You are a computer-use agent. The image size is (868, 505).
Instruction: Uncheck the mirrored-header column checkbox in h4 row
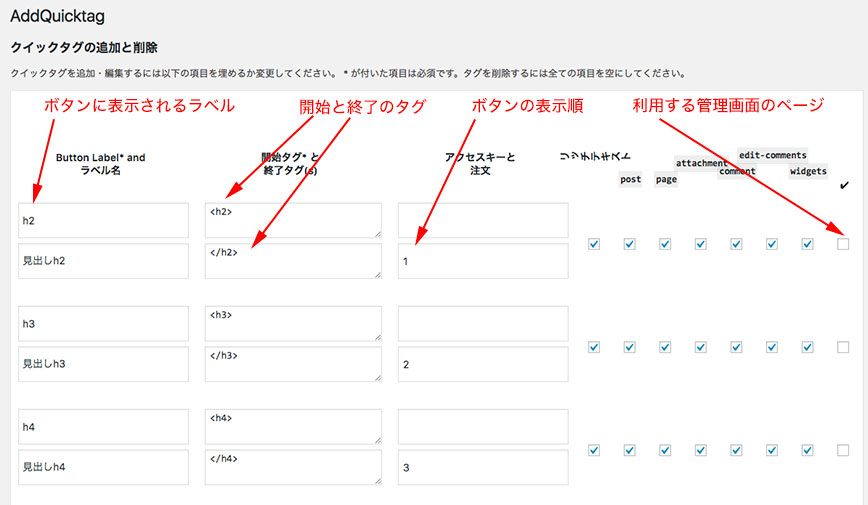[594, 450]
